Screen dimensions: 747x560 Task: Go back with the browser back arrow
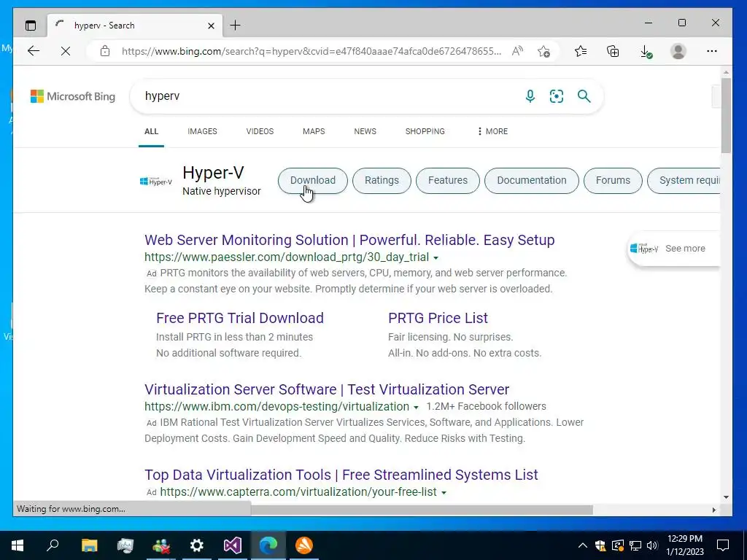tap(34, 51)
